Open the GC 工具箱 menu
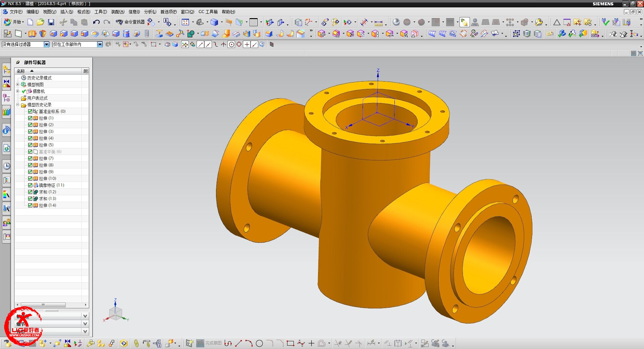This screenshot has height=349, width=644. point(208,12)
